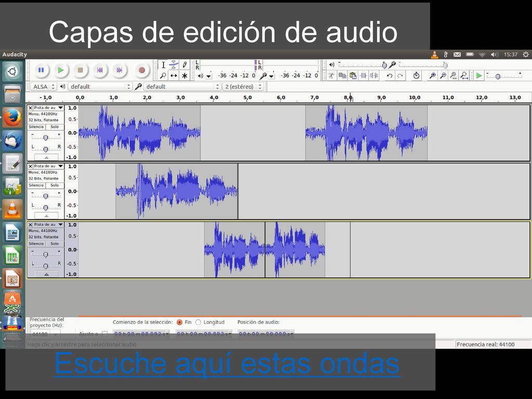Image resolution: width=532 pixels, height=399 pixels.
Task: Open the output meter dropdown arrow
Action: click(209, 76)
